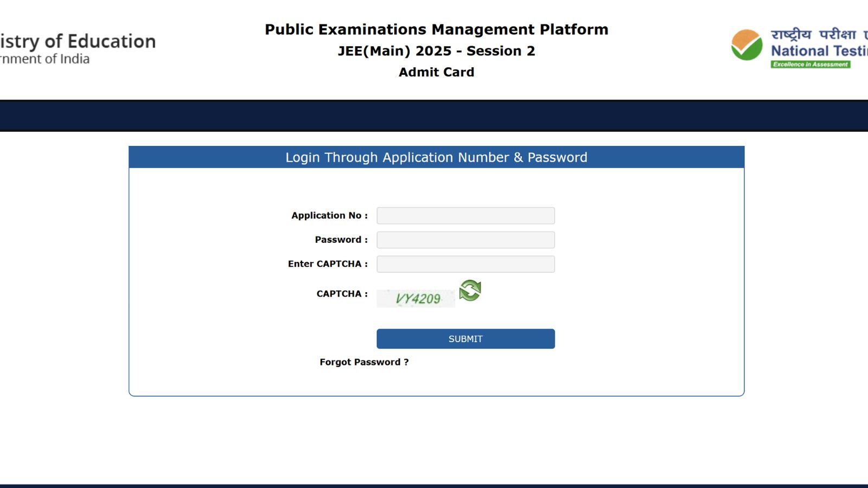Click the dark navy navigation bar
Viewport: 868px width, 488px height.
tap(434, 116)
